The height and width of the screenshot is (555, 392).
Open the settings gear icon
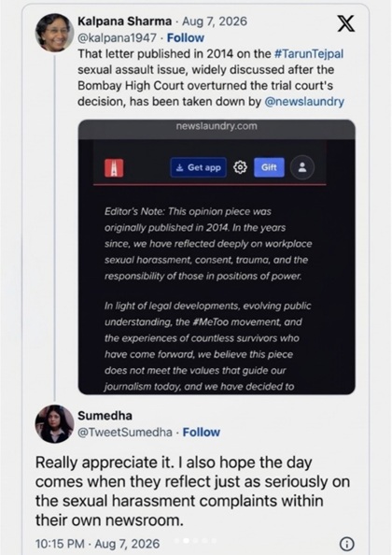point(241,167)
